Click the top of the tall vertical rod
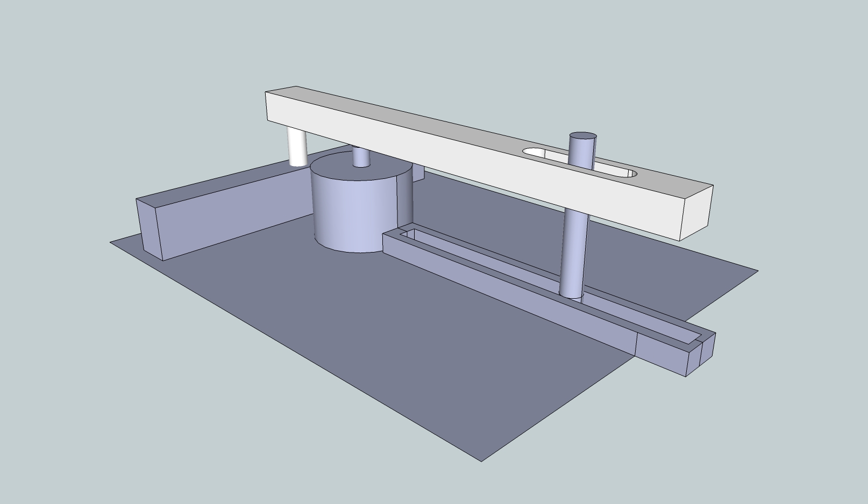Image resolution: width=868 pixels, height=504 pixels. (582, 136)
